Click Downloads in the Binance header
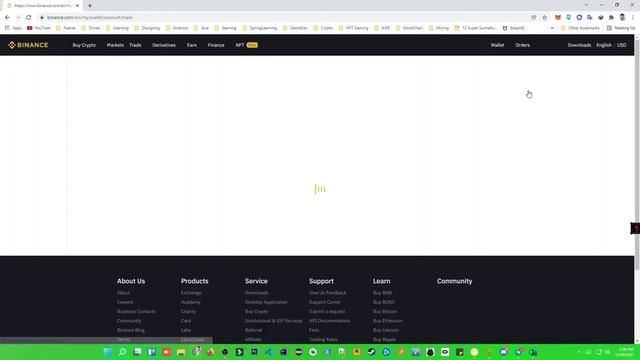 click(x=579, y=45)
